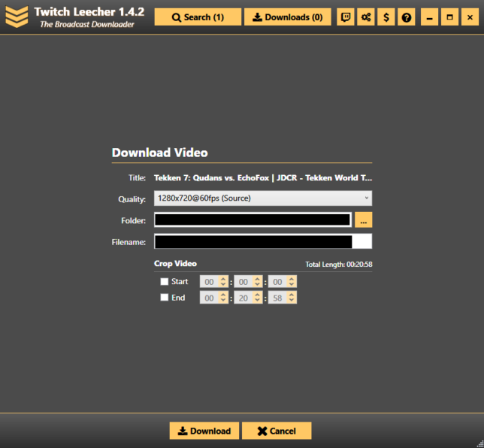Open the help question mark icon
Viewport: 484px width, 448px height.
(407, 17)
